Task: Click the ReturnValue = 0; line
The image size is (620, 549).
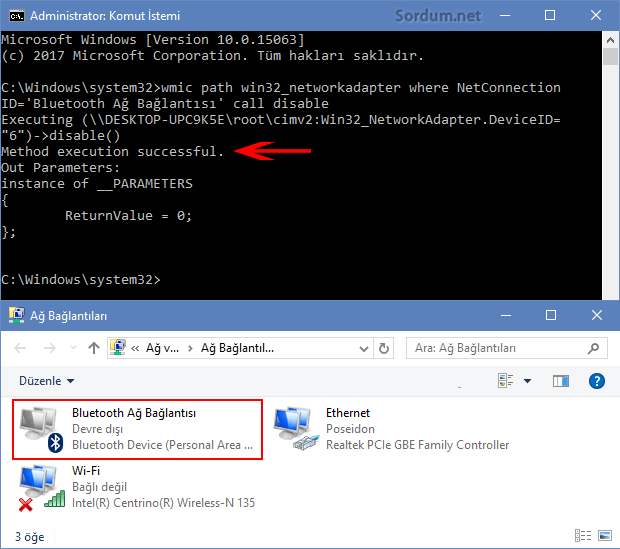Action: pyautogui.click(x=129, y=216)
